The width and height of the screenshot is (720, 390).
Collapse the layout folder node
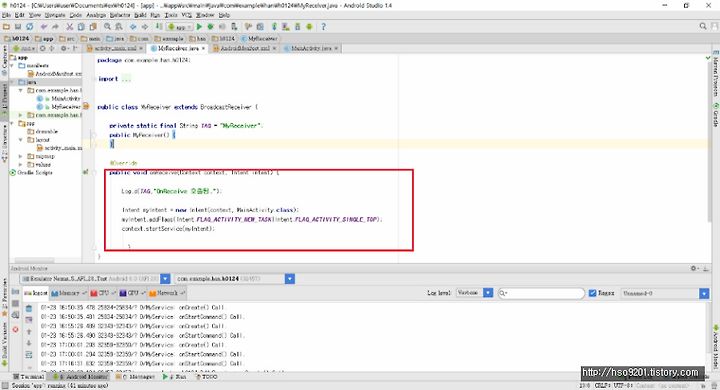point(21,140)
